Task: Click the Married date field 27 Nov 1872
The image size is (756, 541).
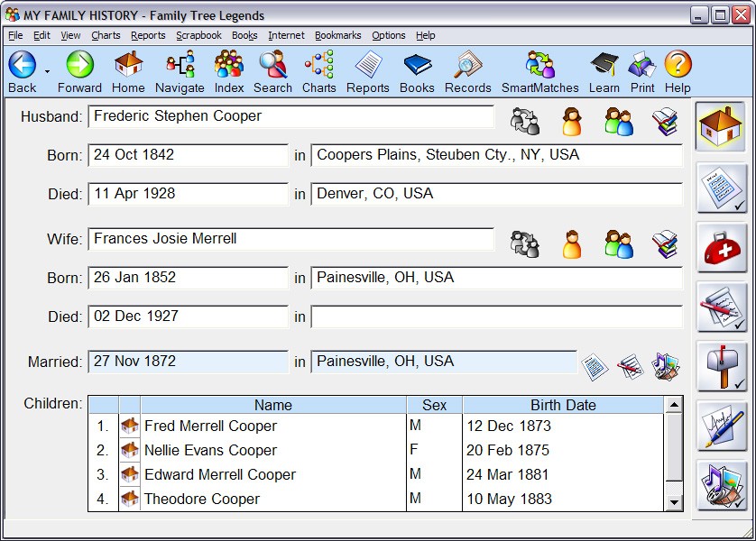Action: [x=188, y=362]
